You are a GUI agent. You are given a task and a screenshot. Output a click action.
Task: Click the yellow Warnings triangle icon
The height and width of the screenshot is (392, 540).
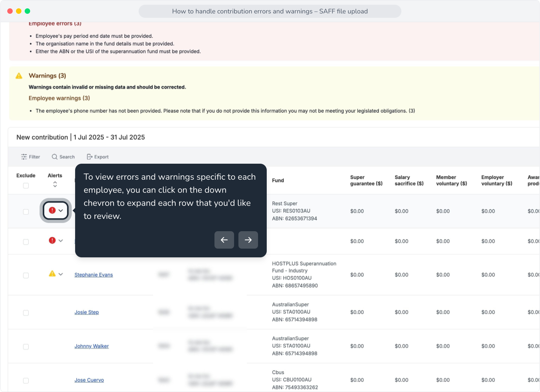(19, 76)
